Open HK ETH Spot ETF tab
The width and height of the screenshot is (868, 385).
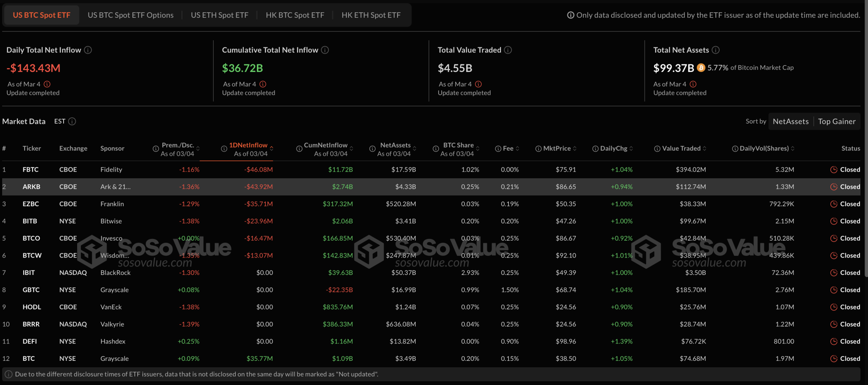[371, 15]
